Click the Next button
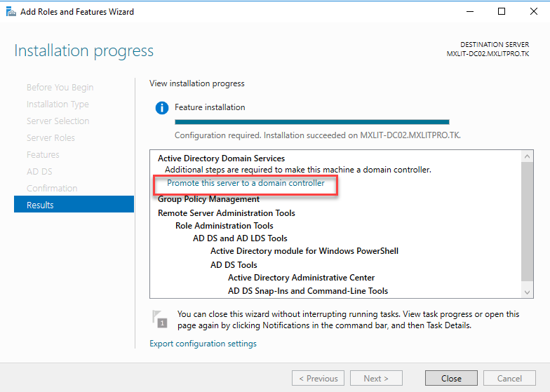The image size is (550, 392). click(x=376, y=379)
